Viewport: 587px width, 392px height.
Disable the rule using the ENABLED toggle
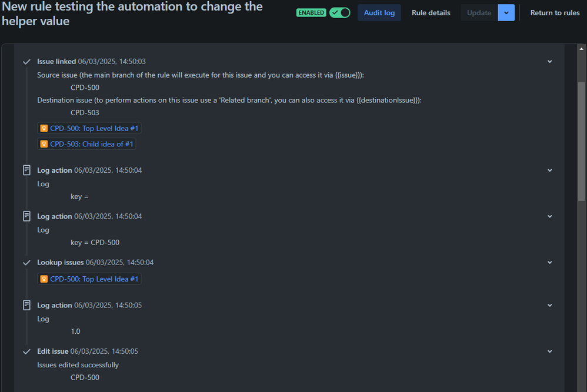pos(339,12)
